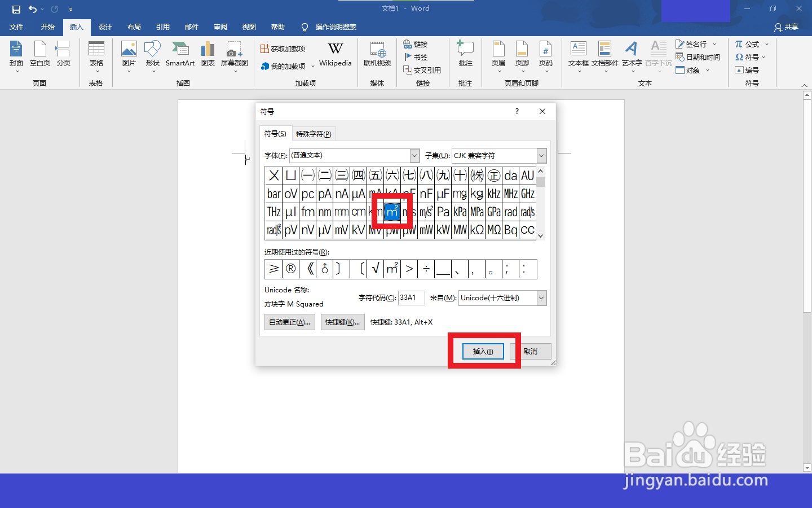Image resolution: width=812 pixels, height=508 pixels.
Task: Insert a SmartArt graphic
Action: tap(180, 55)
